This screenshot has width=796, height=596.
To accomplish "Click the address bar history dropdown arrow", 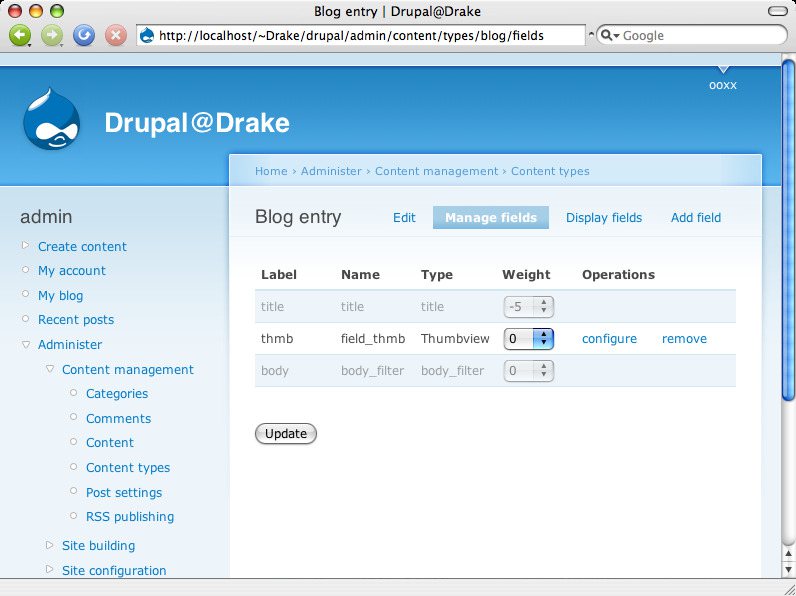I will [591, 35].
